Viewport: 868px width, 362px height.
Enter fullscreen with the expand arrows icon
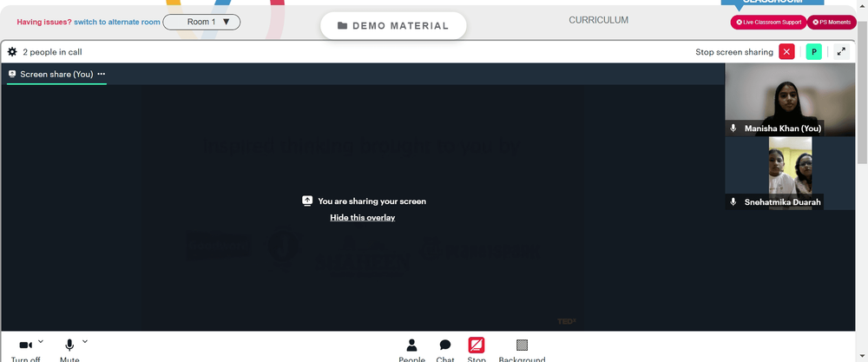coord(841,51)
